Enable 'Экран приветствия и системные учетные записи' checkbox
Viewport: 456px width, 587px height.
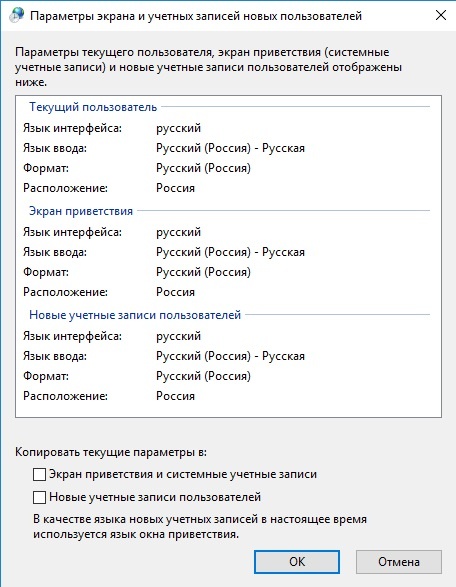pyautogui.click(x=39, y=474)
